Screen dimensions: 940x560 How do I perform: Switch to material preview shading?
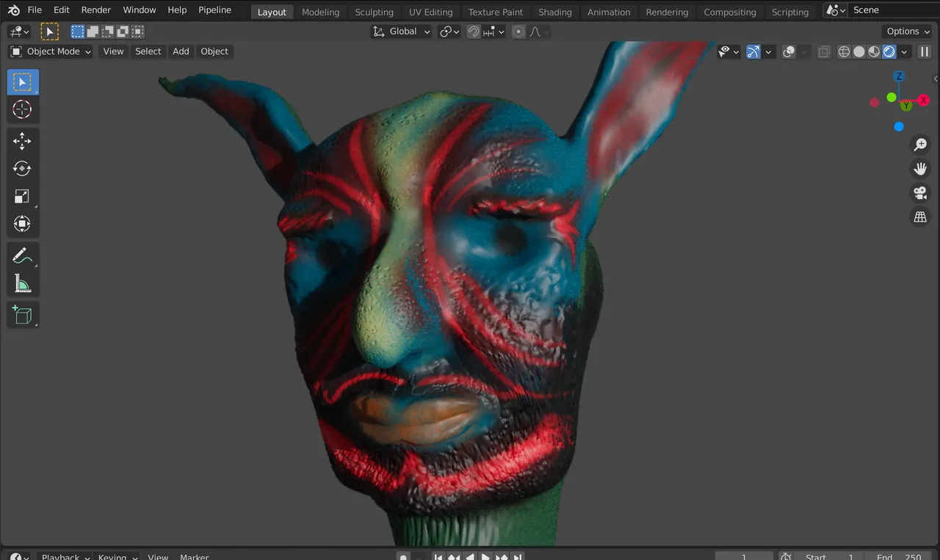874,51
